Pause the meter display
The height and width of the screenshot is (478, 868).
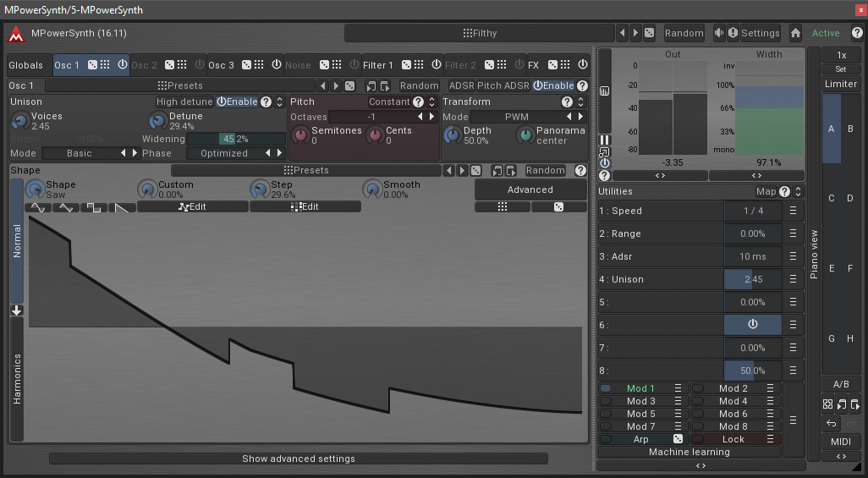pos(605,140)
